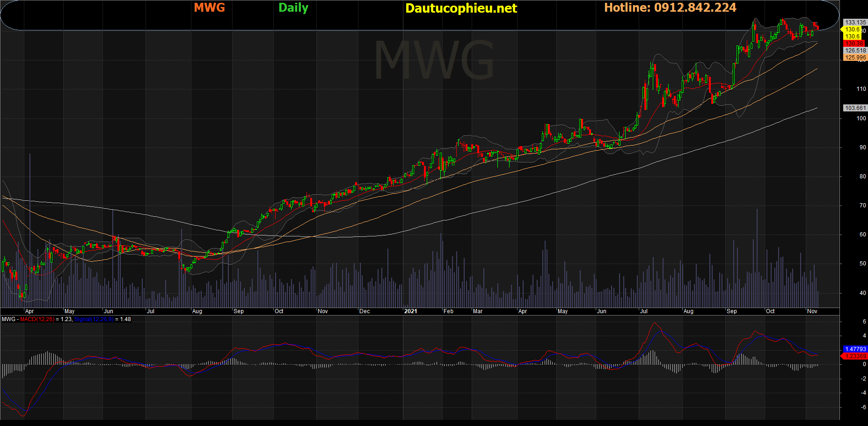The width and height of the screenshot is (868, 426).
Task: Click the red 130.38 price tag
Action: (854, 44)
